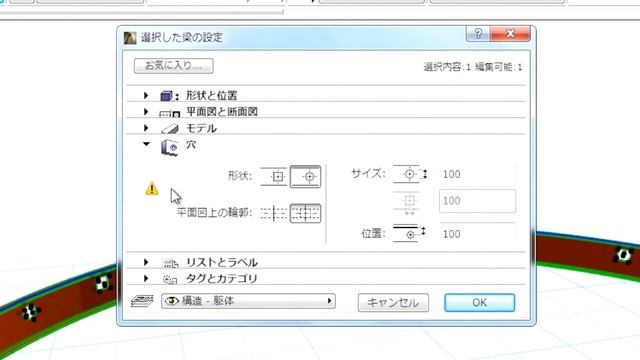Click the 位置: label

tap(373, 233)
